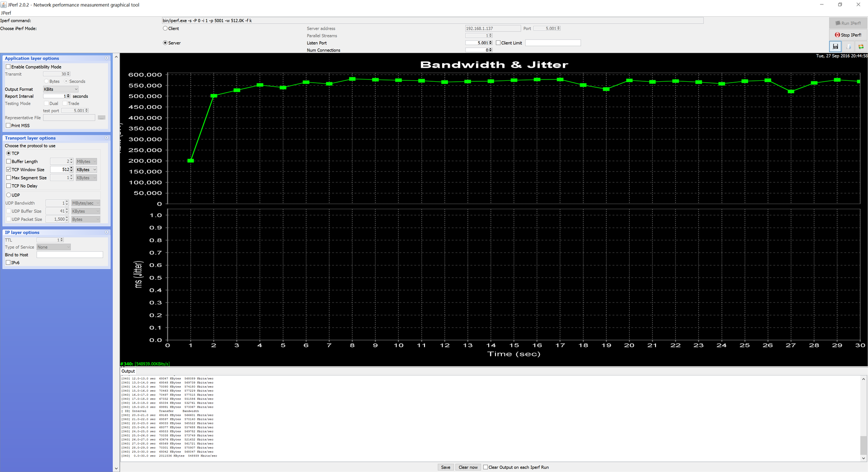868x472 pixels.
Task: Click the save configuration floppy disk icon
Action: coord(835,46)
